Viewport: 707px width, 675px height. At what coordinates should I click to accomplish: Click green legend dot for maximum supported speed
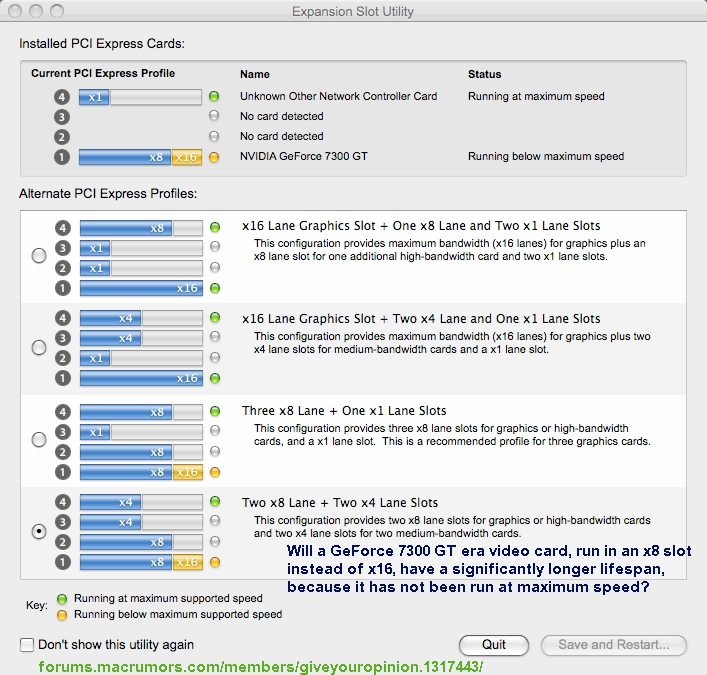[x=62, y=599]
